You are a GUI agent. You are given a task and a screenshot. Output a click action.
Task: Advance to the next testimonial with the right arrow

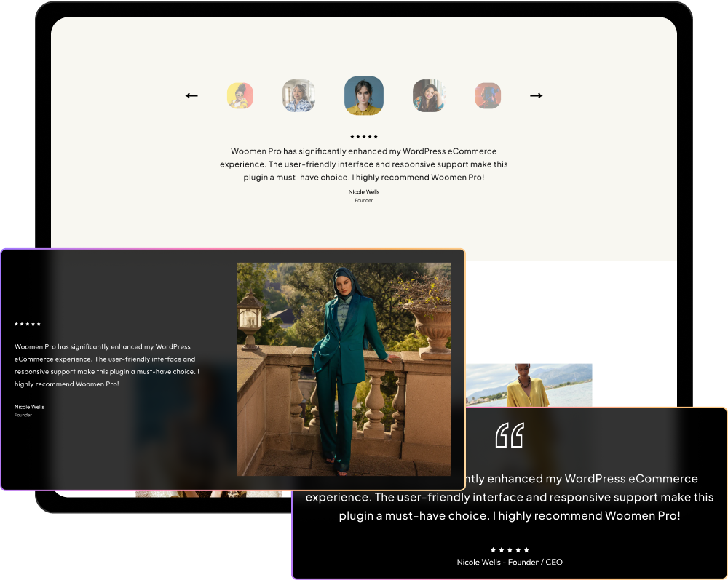coord(537,95)
